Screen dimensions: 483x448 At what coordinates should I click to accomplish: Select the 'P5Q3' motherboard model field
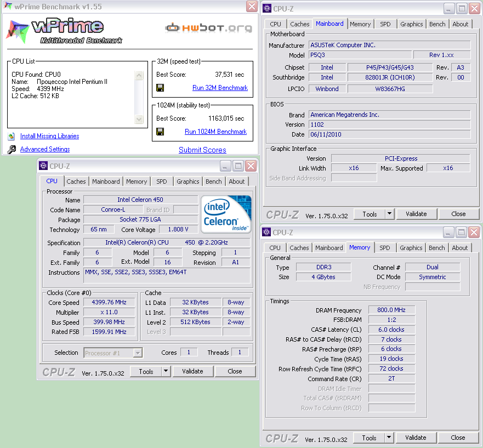[x=360, y=55]
